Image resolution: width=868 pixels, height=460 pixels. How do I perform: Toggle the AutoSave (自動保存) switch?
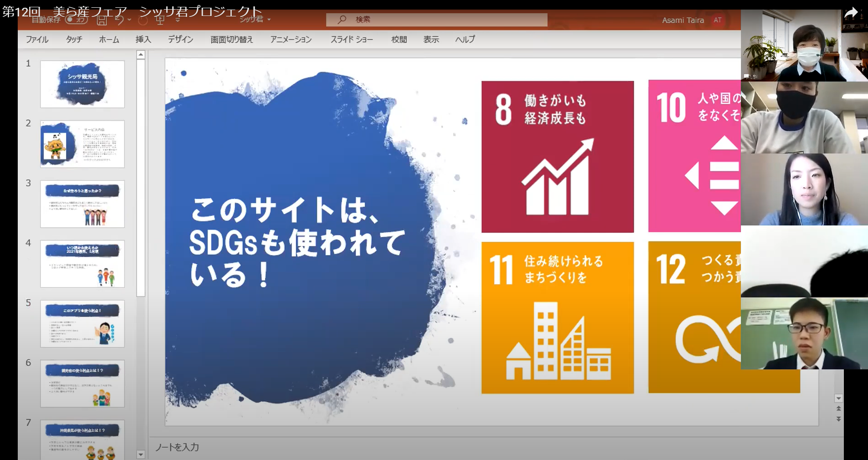coord(76,20)
